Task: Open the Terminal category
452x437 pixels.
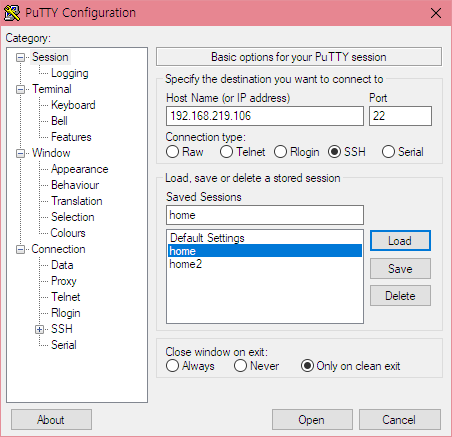Action: pos(52,89)
